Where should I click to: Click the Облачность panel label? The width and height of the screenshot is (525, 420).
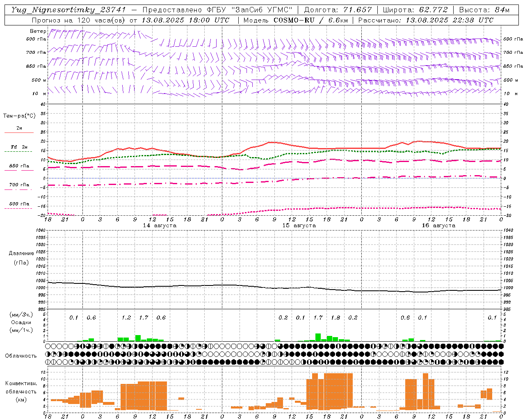tap(21, 356)
